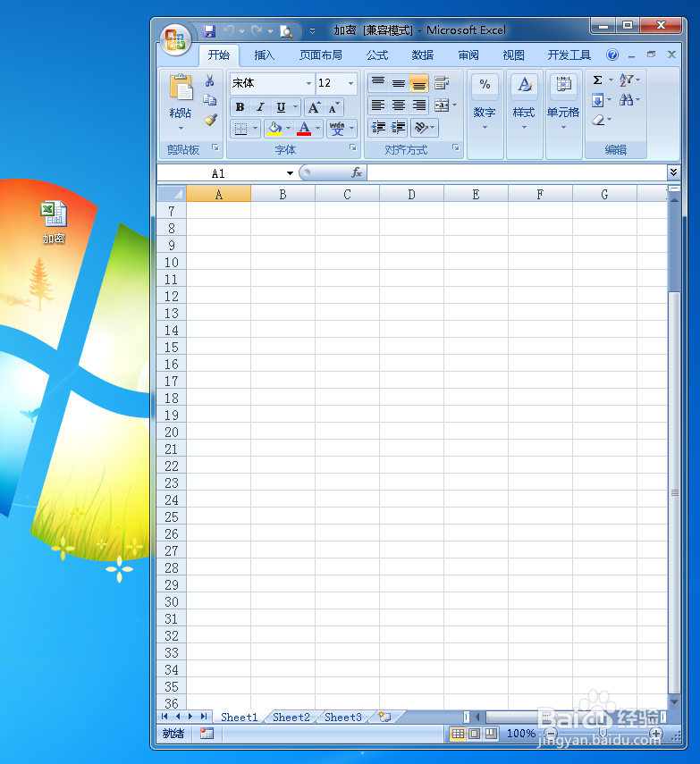Screen dimensions: 700x764
Task: Select column C header
Action: point(347,195)
